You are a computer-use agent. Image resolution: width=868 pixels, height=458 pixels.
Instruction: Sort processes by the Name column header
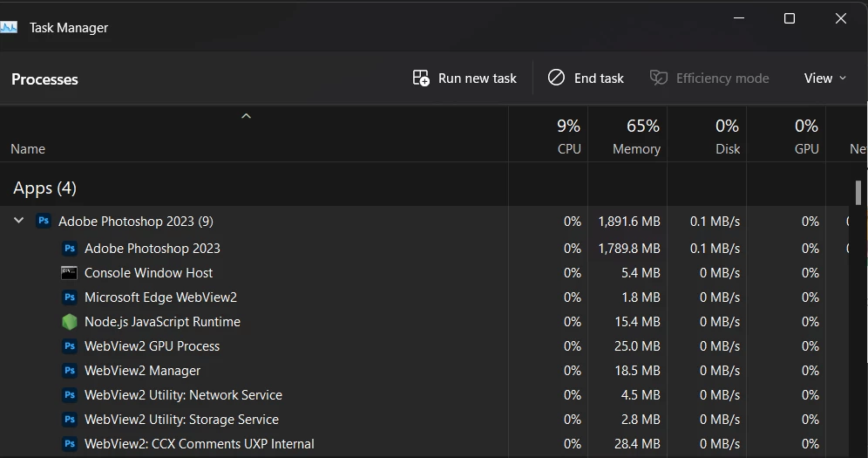coord(28,149)
